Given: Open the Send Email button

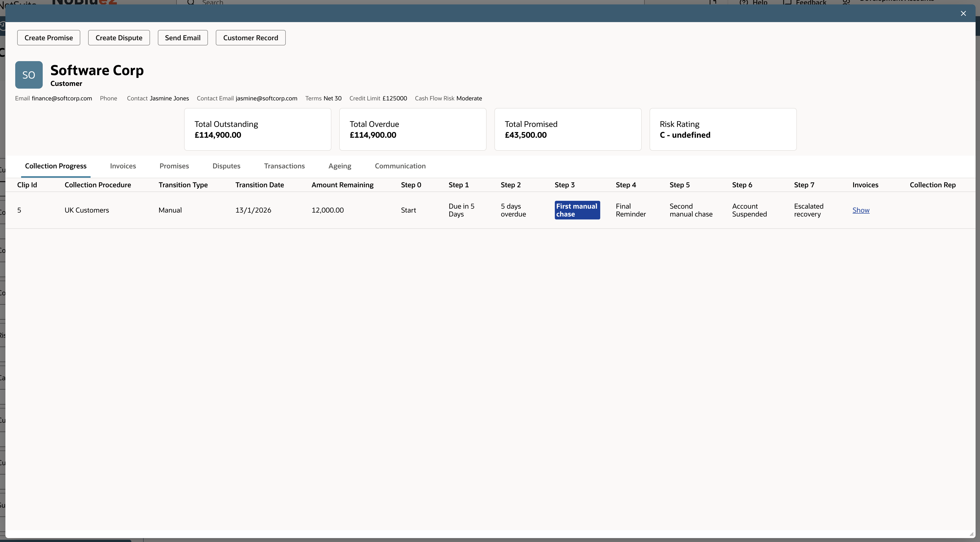Looking at the screenshot, I should point(183,38).
